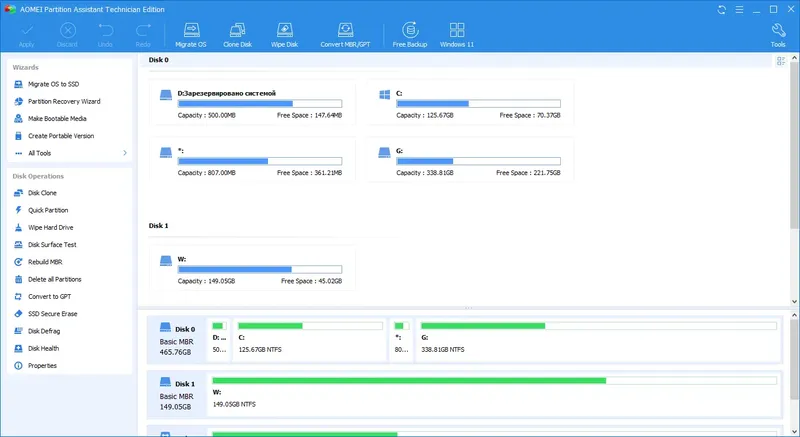
Task: Choose Create Portable Version
Action: (61, 136)
